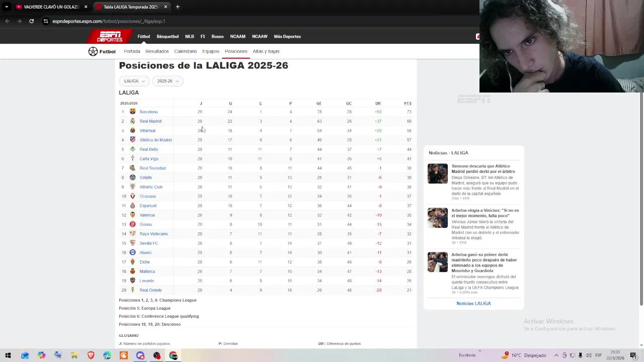
Task: Open Copilot from the taskbar
Action: (x=41, y=355)
